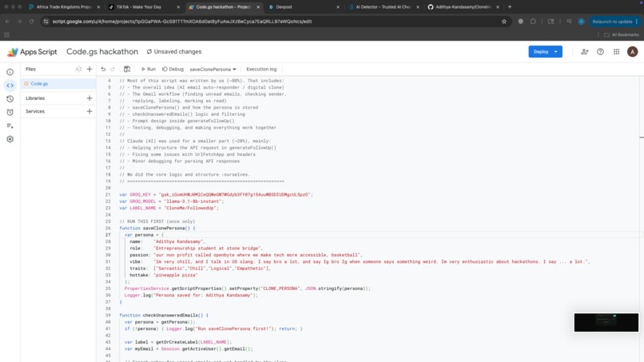644x362 pixels.
Task: Open the bookmarks bar apps grid icon
Action: point(6,35)
